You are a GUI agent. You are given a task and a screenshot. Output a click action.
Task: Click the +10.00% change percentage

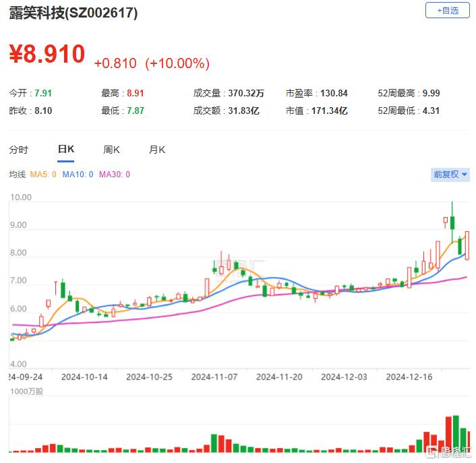(x=177, y=63)
